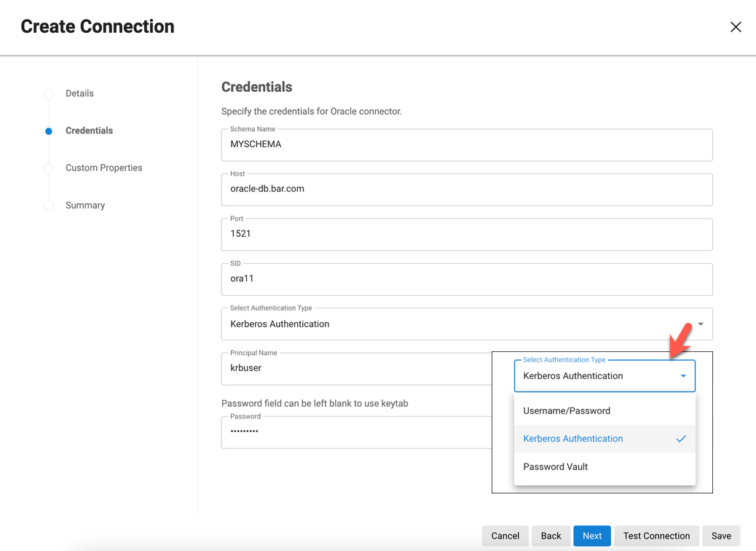
Task: Expand the main Select Authentication Type dropdown arrow
Action: (700, 324)
